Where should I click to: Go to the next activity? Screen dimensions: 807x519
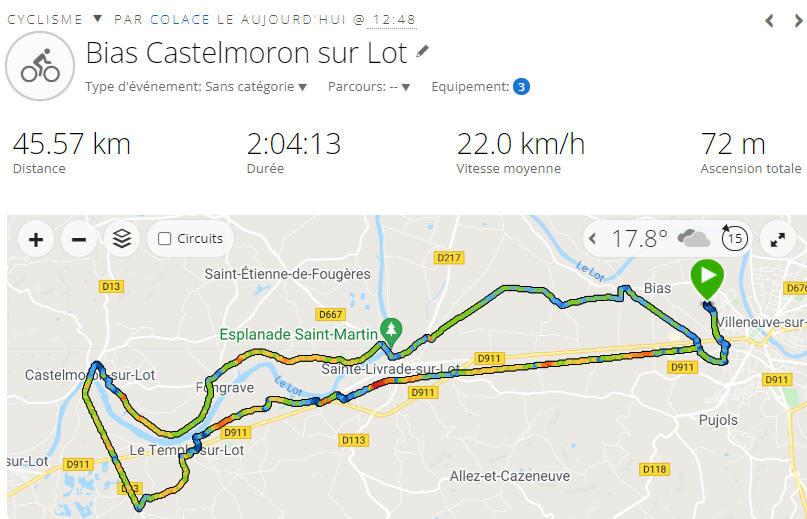[798, 21]
